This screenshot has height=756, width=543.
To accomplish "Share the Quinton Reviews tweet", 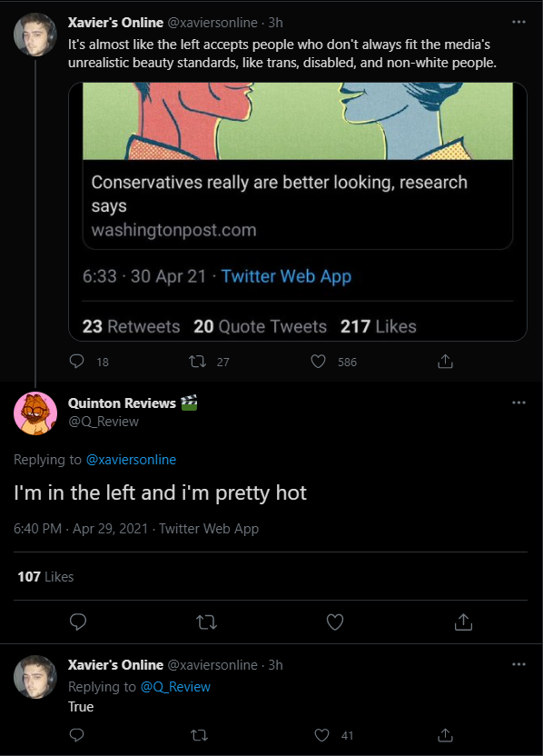I will (x=463, y=622).
